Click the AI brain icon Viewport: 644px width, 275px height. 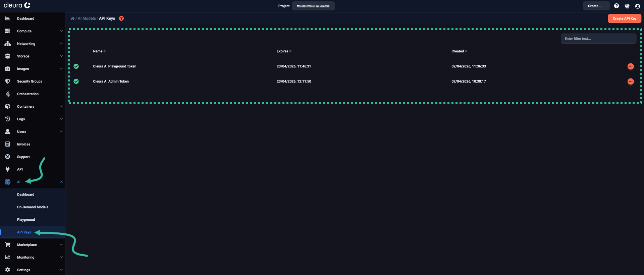[7, 182]
